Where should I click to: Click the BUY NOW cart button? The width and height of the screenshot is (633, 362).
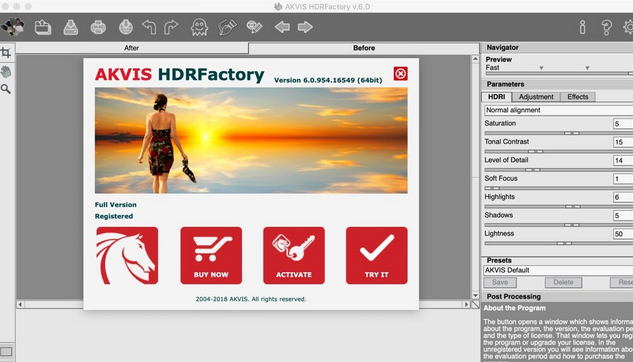pos(211,255)
